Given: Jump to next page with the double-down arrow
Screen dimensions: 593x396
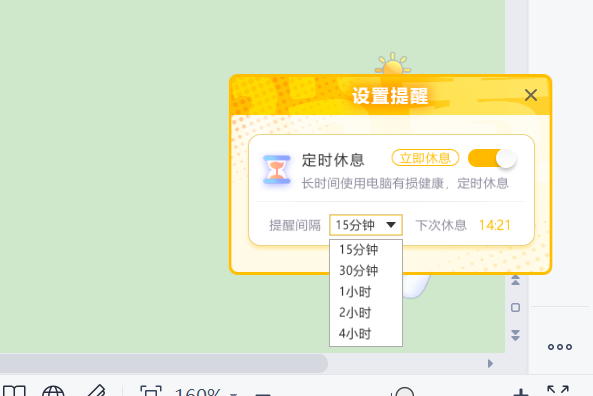Looking at the screenshot, I should (x=515, y=335).
